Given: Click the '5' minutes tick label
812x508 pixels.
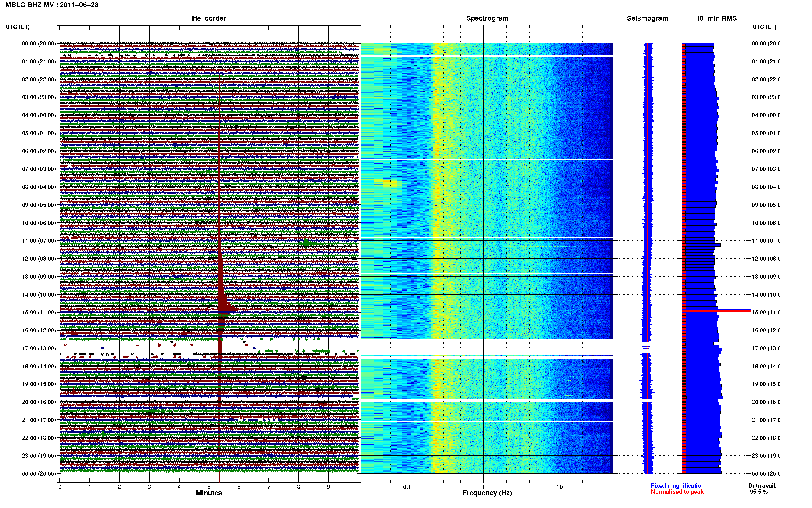Looking at the screenshot, I should tap(209, 487).
